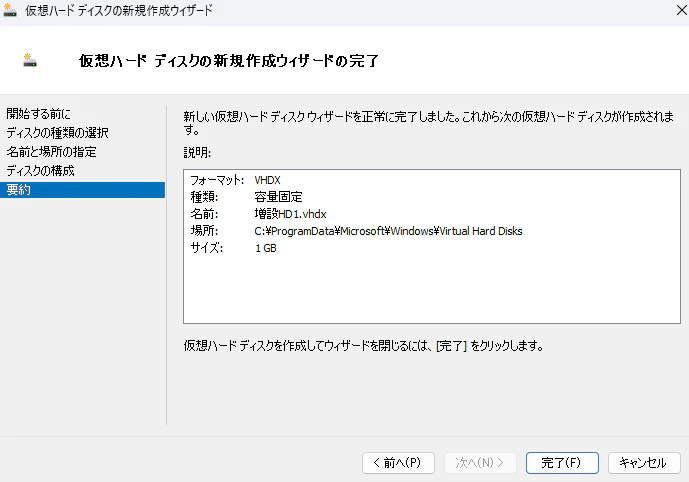Click the disabled 次へ(N) > button

point(480,463)
